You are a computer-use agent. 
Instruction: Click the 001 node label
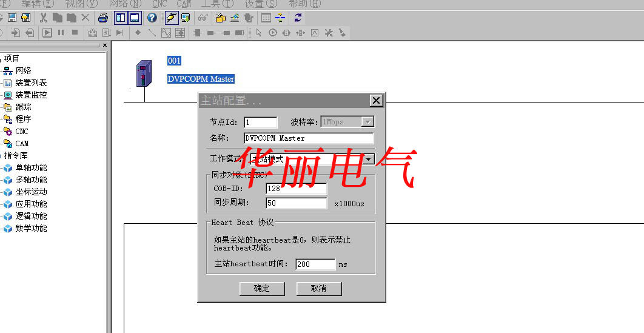pyautogui.click(x=174, y=61)
